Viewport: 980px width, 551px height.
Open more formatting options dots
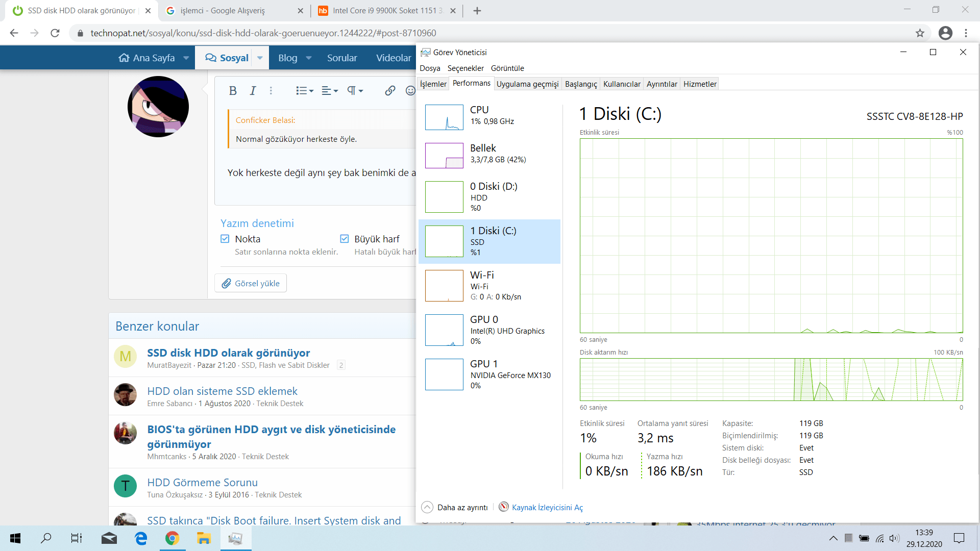coord(271,91)
